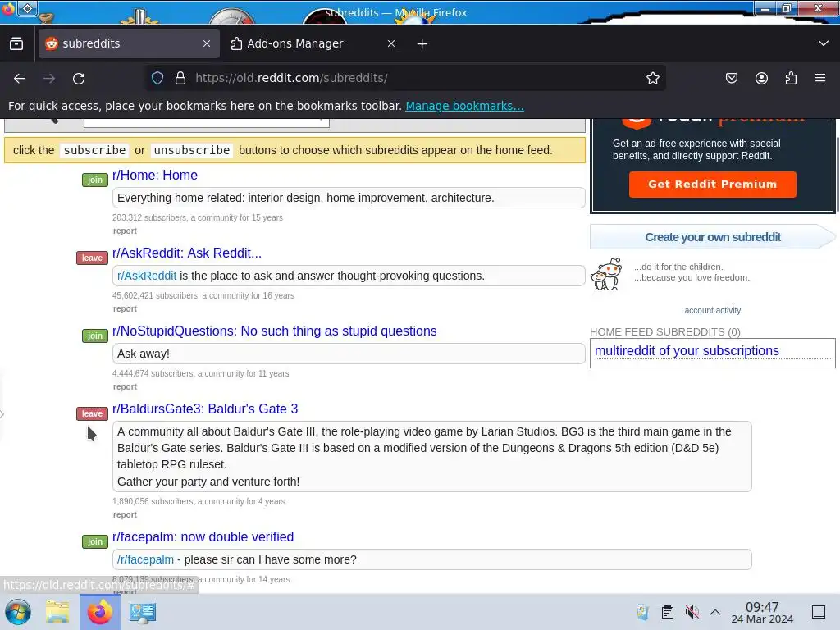Image resolution: width=840 pixels, height=630 pixels.
Task: Click the Snoo mascot image in sidebar
Action: click(x=606, y=274)
